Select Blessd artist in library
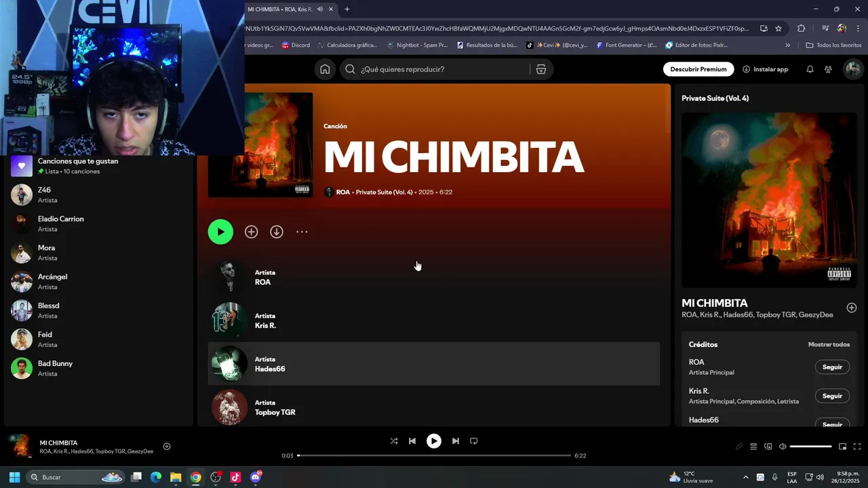 (98, 310)
